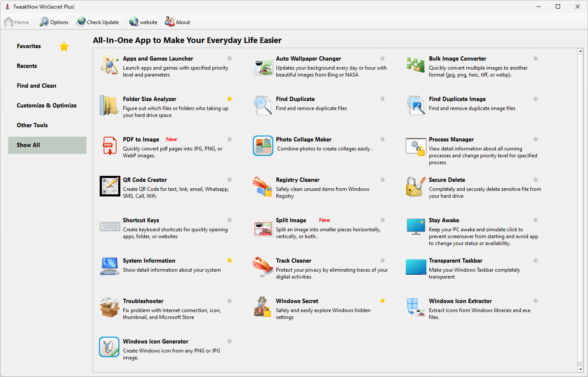The height and width of the screenshot is (377, 588).
Task: Click the TweakNow rocket icon in title bar
Action: pos(7,7)
